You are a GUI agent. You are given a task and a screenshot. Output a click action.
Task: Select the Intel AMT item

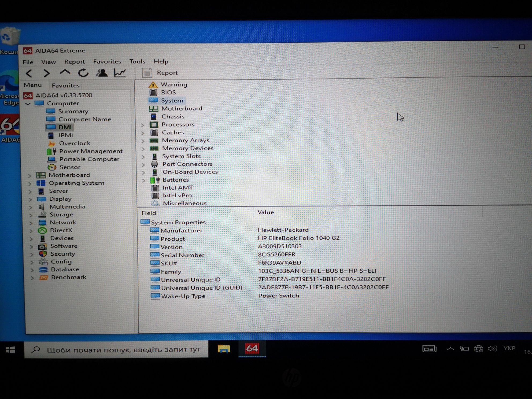click(177, 188)
